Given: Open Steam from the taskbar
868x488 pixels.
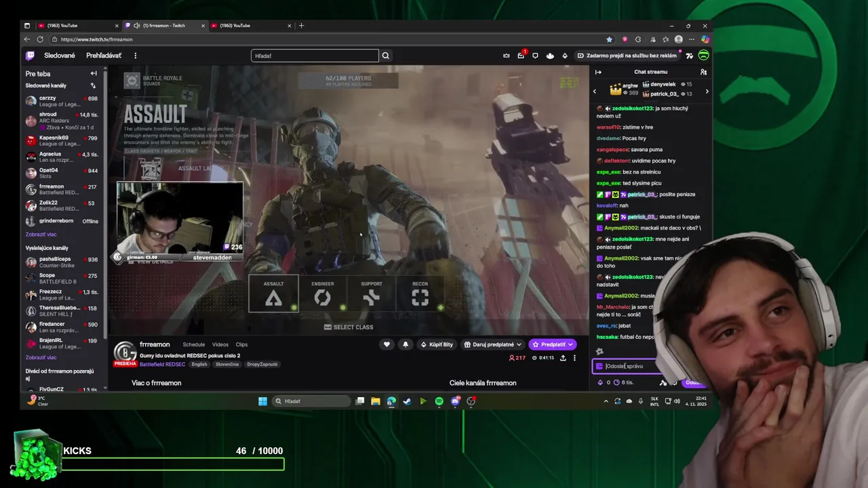Looking at the screenshot, I should pos(407,401).
